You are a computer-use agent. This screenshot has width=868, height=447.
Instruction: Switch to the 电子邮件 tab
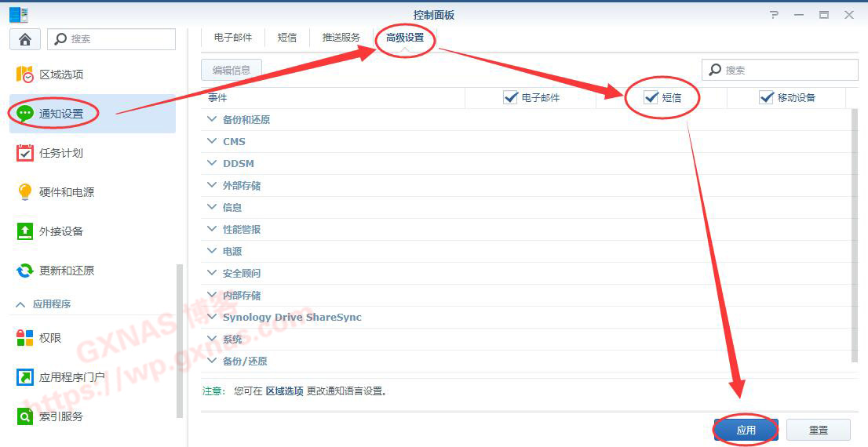point(233,38)
